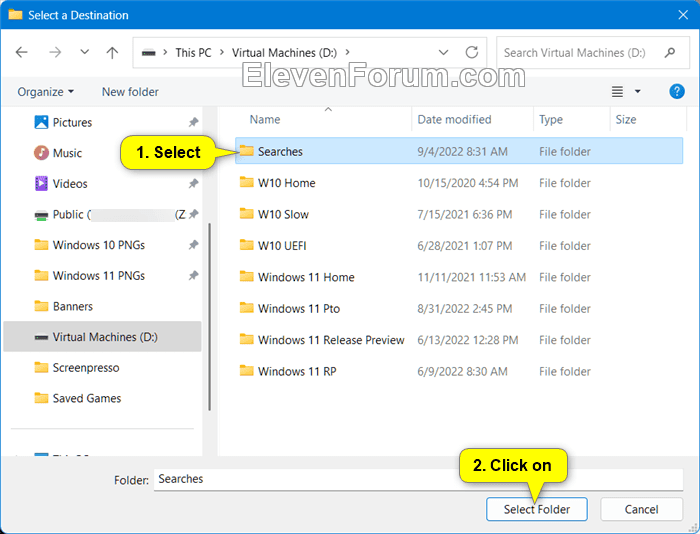Viewport: 700px width, 534px height.
Task: Open Videos in the navigation pane
Action: (70, 184)
